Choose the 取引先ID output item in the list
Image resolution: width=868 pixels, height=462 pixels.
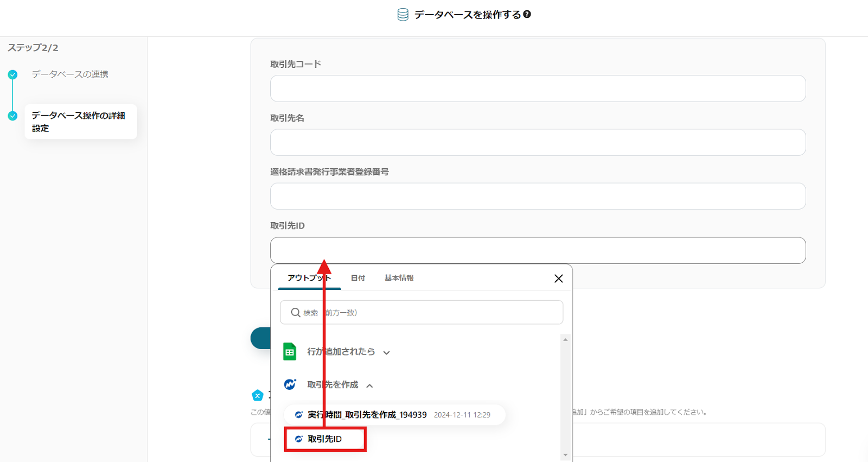[x=325, y=439]
